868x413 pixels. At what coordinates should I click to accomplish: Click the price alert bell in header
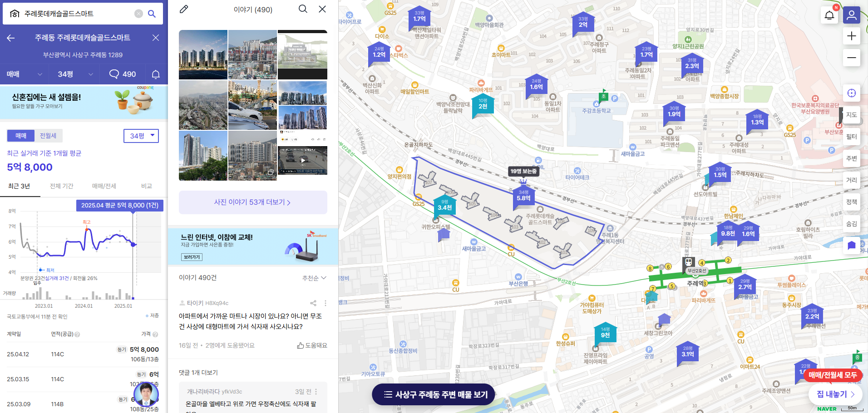[x=156, y=74]
